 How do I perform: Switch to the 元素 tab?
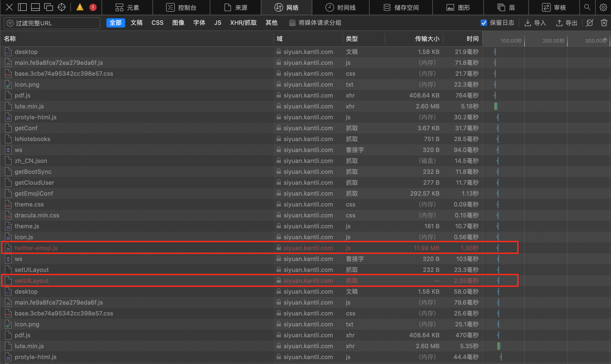click(127, 7)
